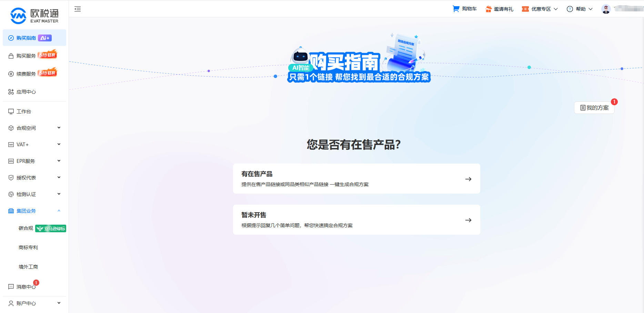The image size is (644, 313).
Task: Click the 帮助 label in top bar
Action: point(581,9)
